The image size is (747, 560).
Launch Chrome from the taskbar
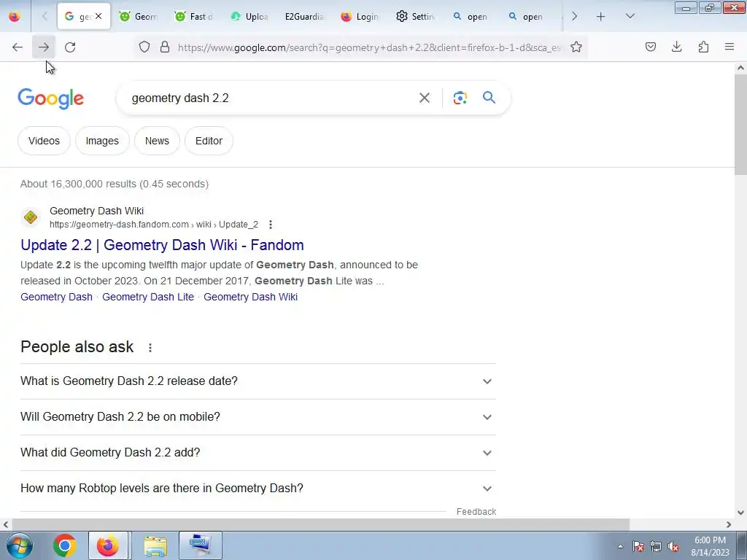coord(65,545)
